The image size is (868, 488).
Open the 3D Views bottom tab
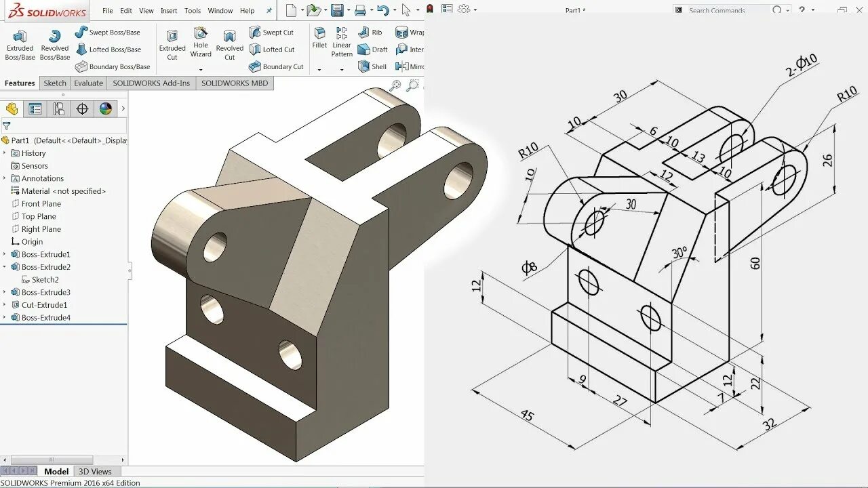[95, 472]
